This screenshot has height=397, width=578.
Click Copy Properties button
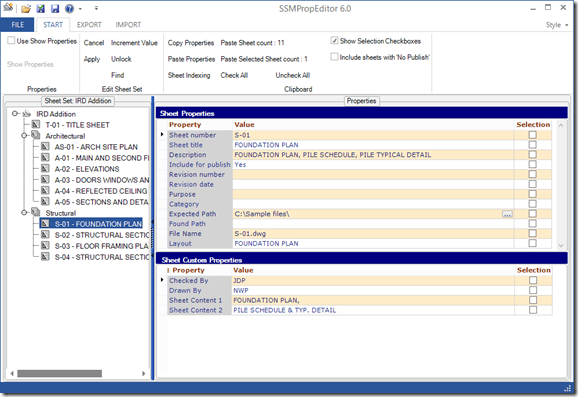pyautogui.click(x=191, y=43)
